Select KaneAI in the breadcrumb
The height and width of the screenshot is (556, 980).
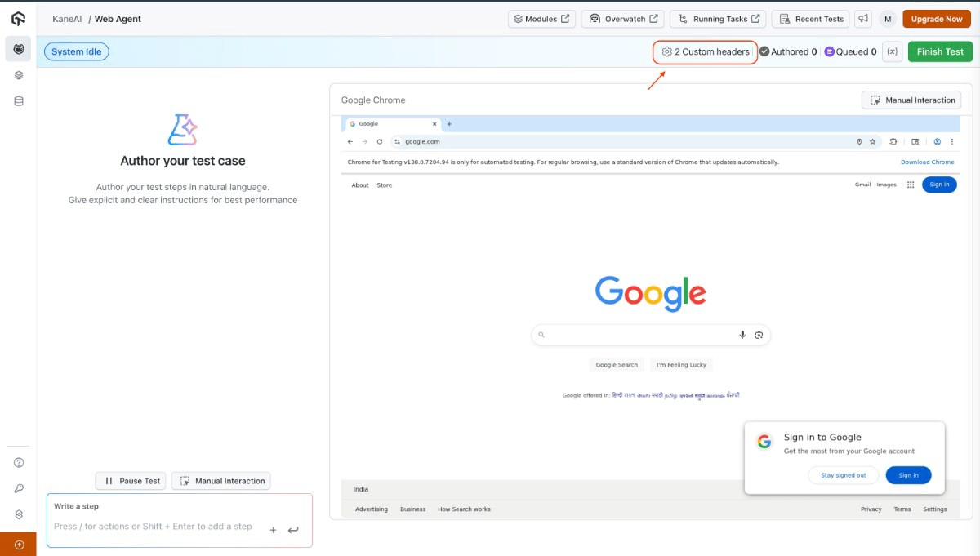coord(67,19)
